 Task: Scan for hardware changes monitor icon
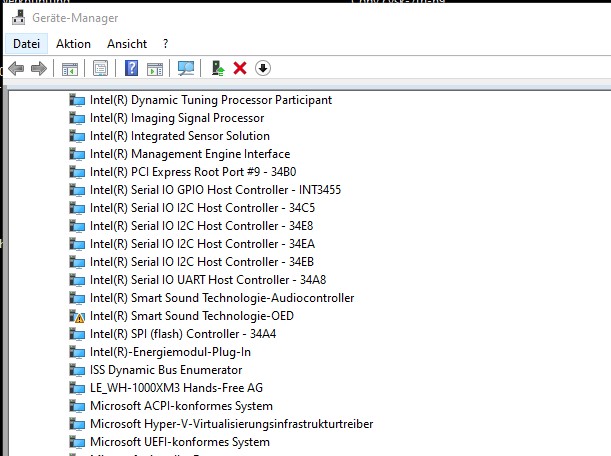pyautogui.click(x=186, y=69)
